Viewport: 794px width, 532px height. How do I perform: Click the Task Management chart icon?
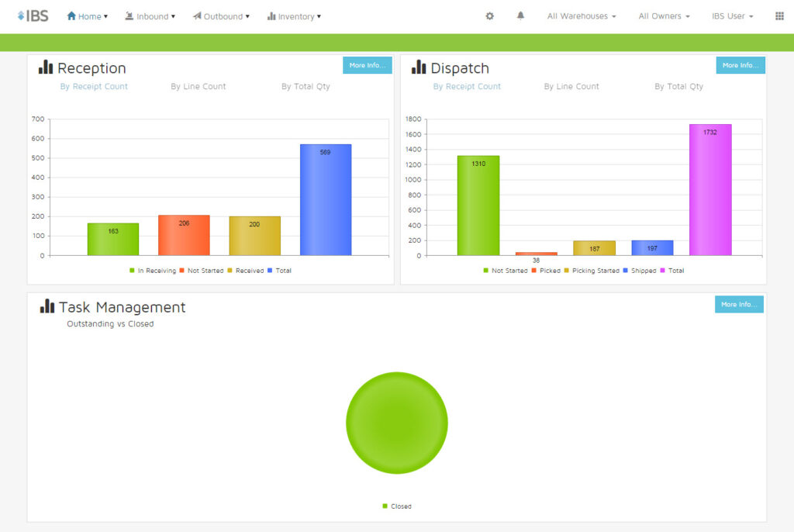(47, 306)
